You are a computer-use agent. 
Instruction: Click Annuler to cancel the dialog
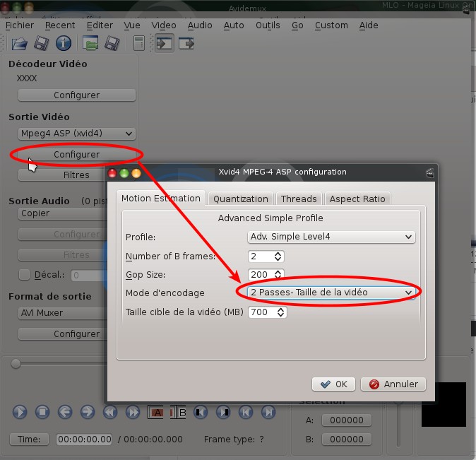click(393, 384)
